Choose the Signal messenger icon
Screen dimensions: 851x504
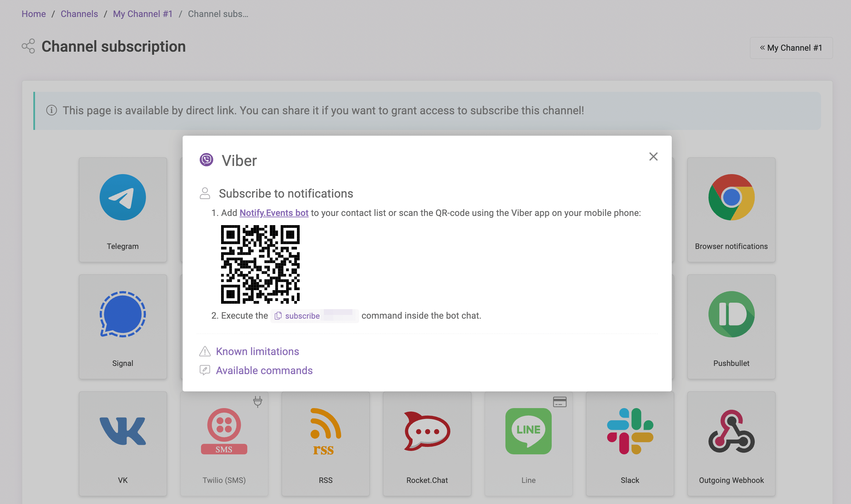click(x=123, y=314)
